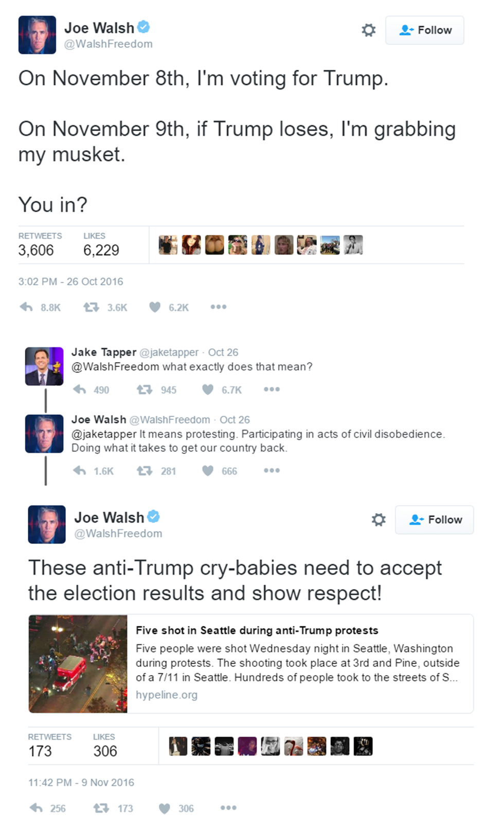The width and height of the screenshot is (504, 827).
Task: Open more options dots on Jake Tapper's tweet
Action: [x=272, y=389]
